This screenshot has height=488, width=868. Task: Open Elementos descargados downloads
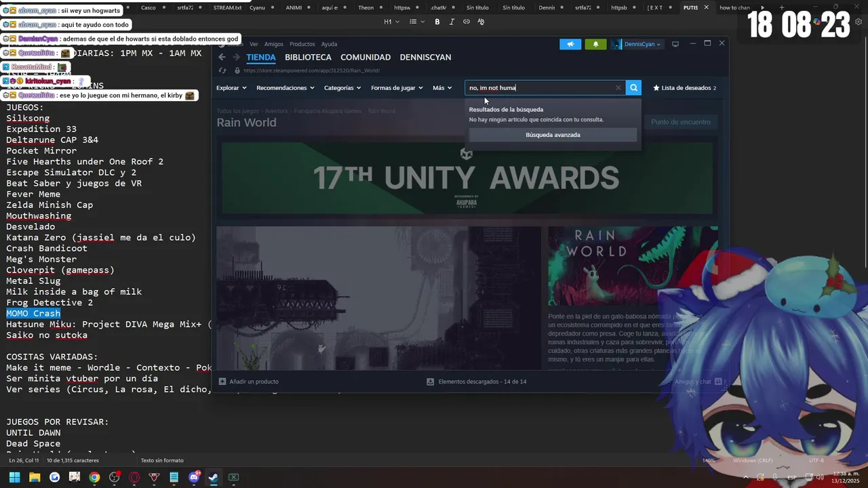point(476,382)
